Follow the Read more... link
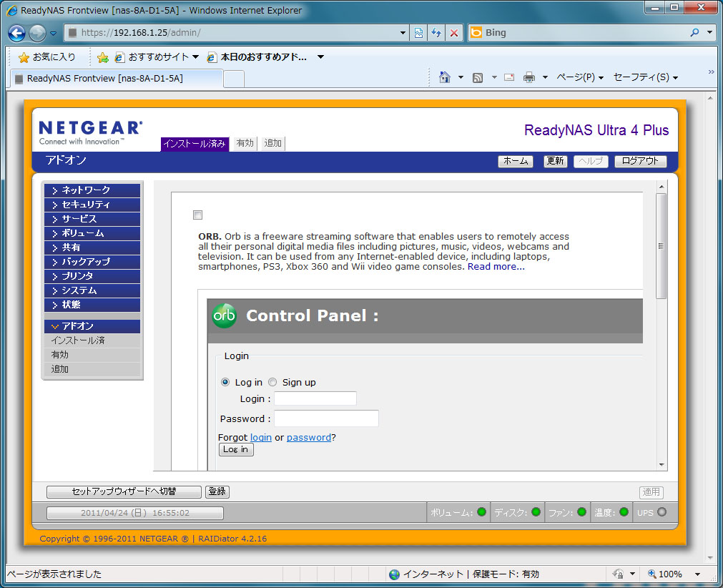Image resolution: width=723 pixels, height=588 pixels. (496, 267)
